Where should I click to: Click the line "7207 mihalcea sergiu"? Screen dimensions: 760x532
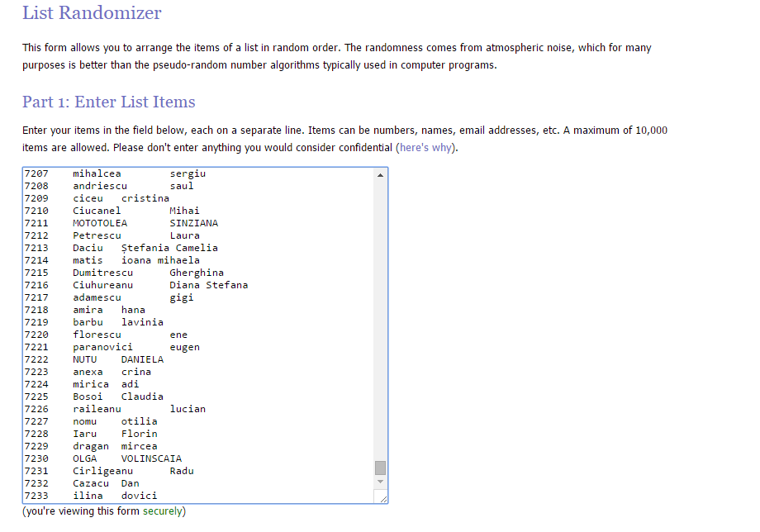[115, 174]
